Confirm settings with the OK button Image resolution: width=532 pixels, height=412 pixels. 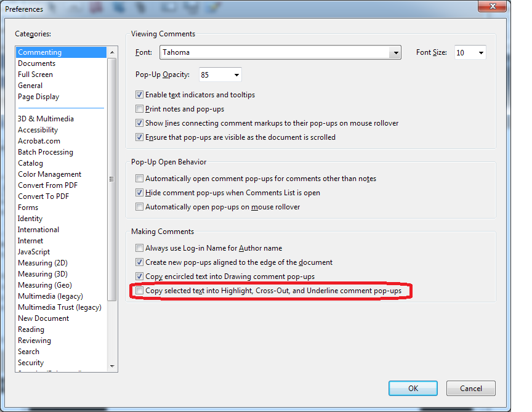413,388
